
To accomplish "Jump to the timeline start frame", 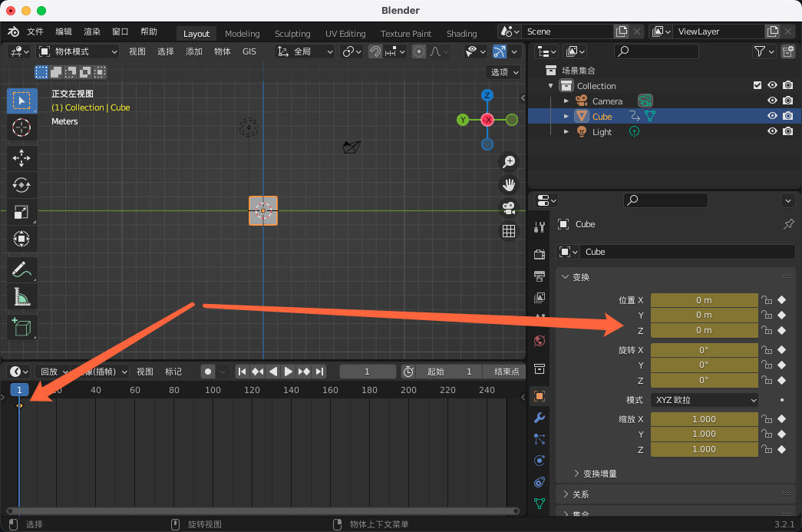I will (243, 372).
